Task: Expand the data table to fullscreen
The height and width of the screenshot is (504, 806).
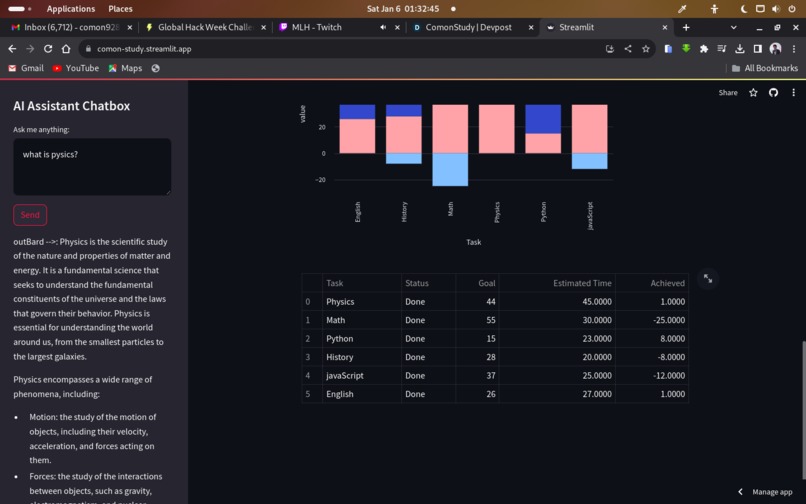Action: click(708, 279)
